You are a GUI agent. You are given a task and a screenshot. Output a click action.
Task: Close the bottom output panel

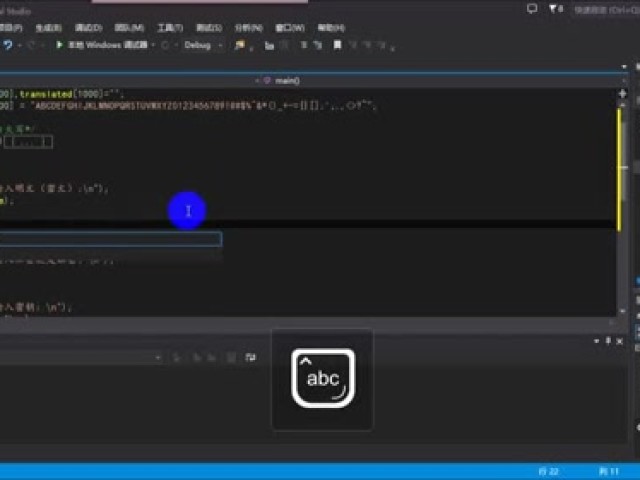(620, 341)
